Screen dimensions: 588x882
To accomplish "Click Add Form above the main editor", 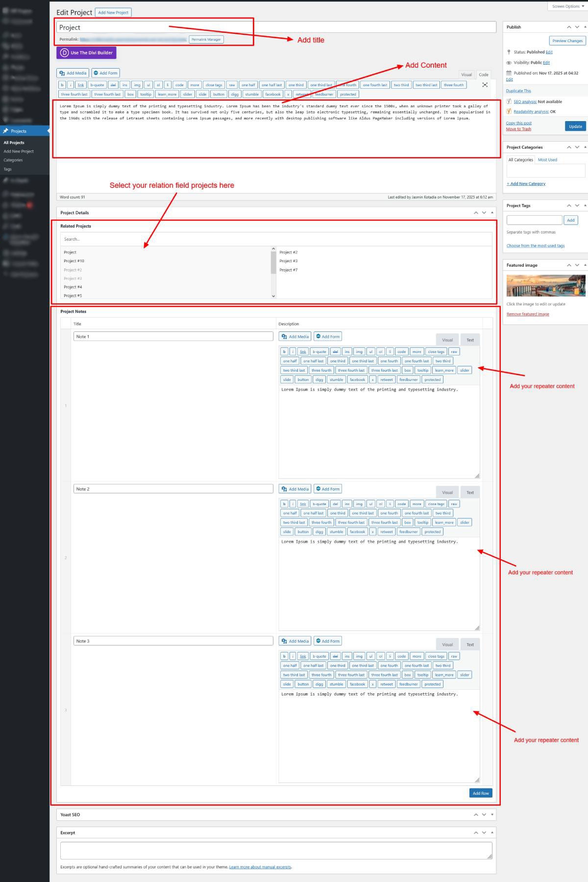I will pos(105,73).
